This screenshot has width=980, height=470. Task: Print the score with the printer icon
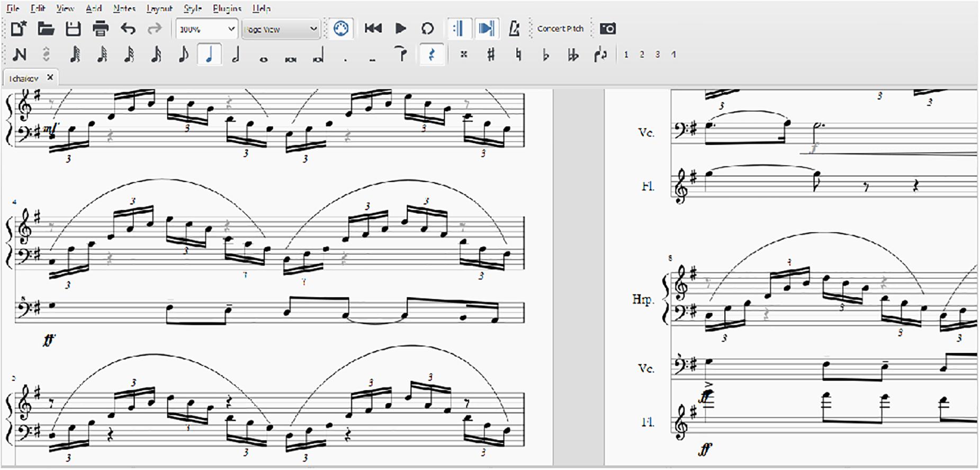(101, 29)
